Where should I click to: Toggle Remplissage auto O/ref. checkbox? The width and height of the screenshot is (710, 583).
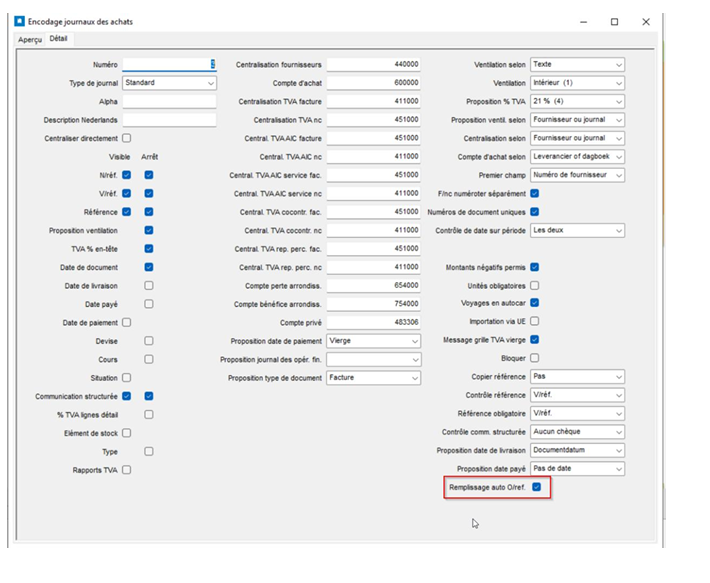[537, 487]
